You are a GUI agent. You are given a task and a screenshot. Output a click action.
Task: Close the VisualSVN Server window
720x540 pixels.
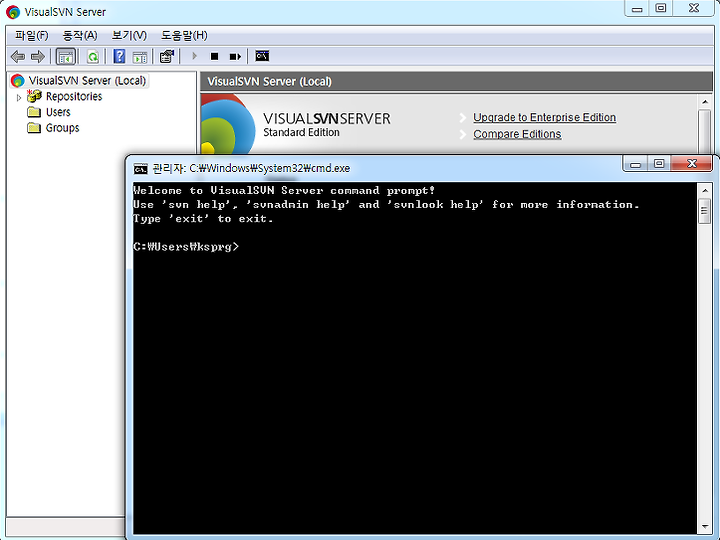pos(694,8)
